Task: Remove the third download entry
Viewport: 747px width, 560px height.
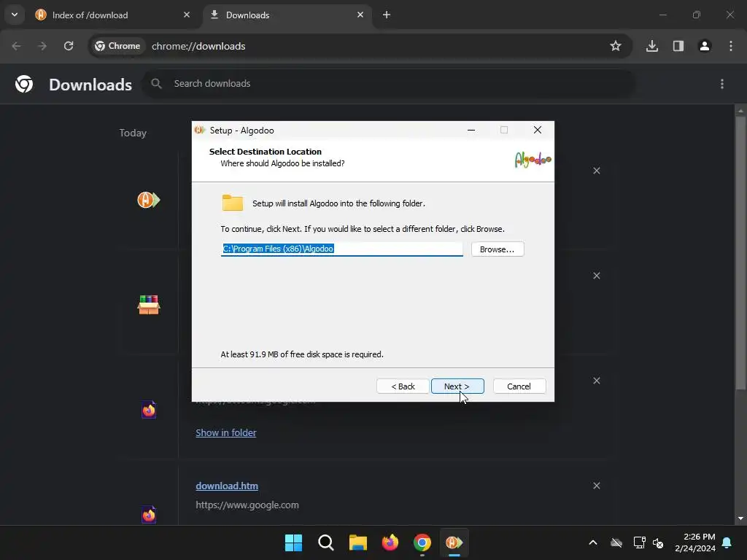Action: (597, 381)
